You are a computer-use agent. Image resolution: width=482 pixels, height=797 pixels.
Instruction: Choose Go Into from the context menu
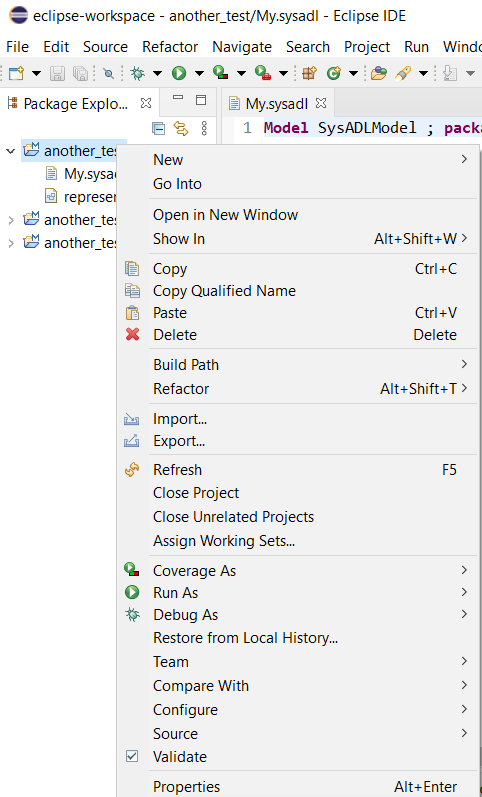[x=298, y=183]
